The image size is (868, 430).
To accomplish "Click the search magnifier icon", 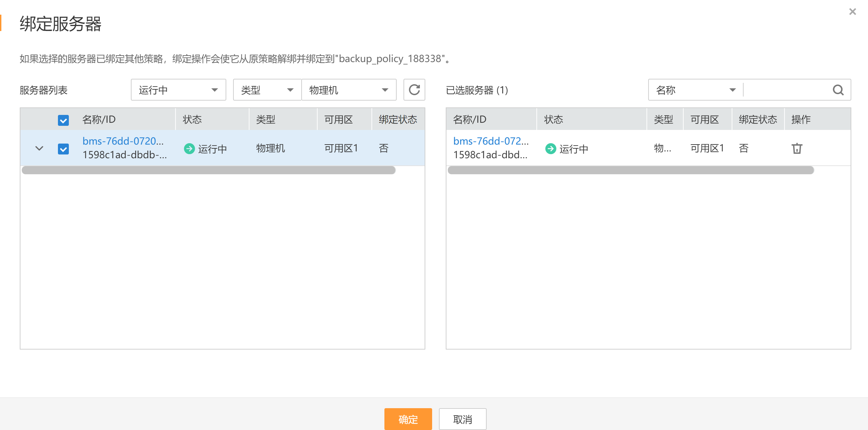I will (838, 90).
